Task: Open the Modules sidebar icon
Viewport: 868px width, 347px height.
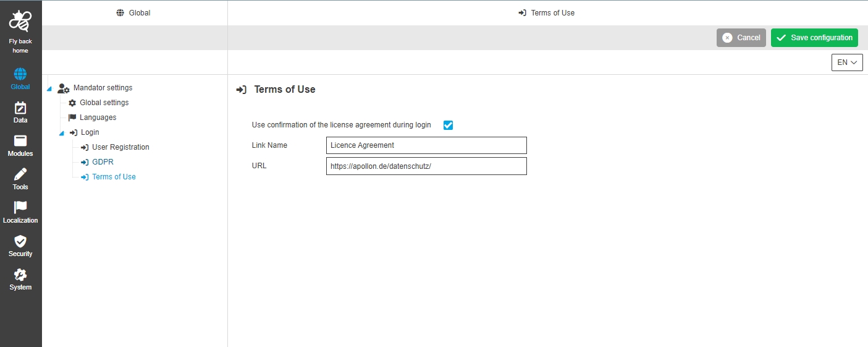Action: coord(20,142)
